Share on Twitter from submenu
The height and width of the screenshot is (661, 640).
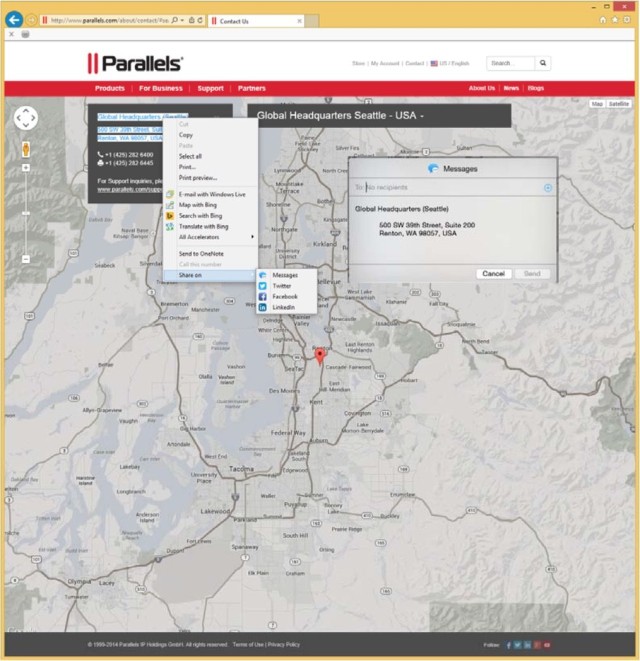[281, 285]
